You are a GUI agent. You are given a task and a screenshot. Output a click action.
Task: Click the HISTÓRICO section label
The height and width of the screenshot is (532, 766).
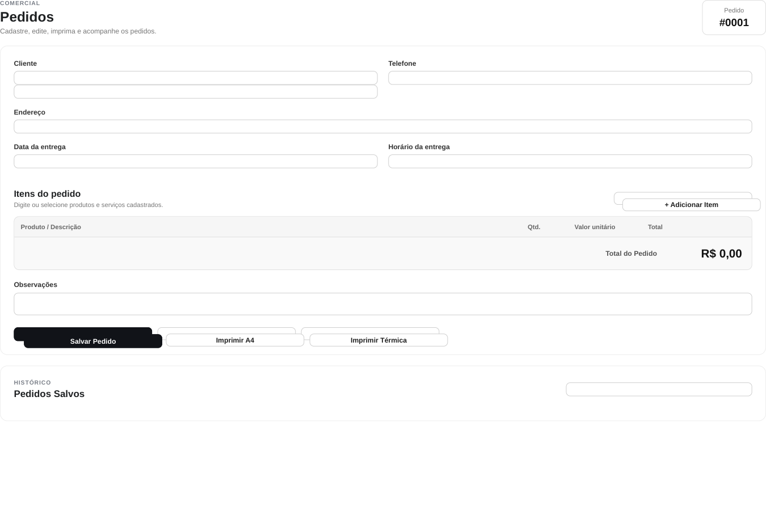point(32,383)
